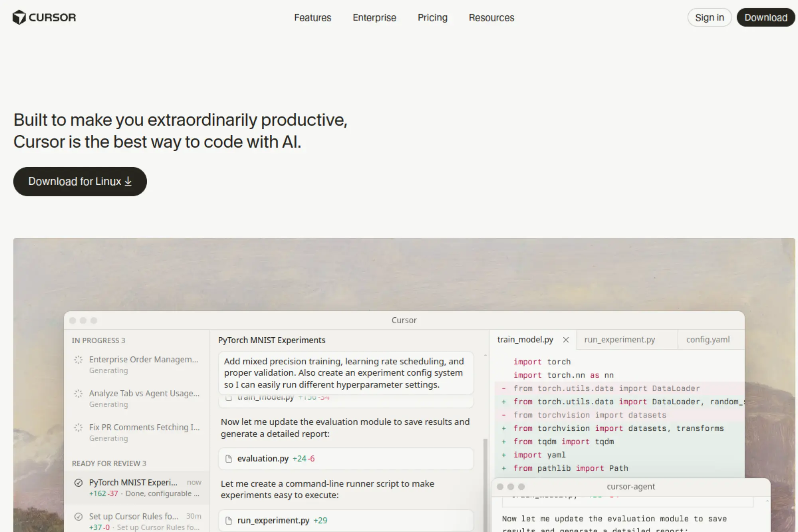Go to the Pricing page
Image resolution: width=798 pixels, height=532 pixels.
click(x=432, y=18)
